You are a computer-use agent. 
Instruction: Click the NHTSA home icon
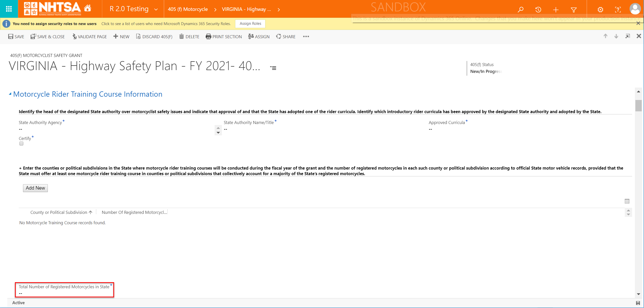pyautogui.click(x=88, y=8)
